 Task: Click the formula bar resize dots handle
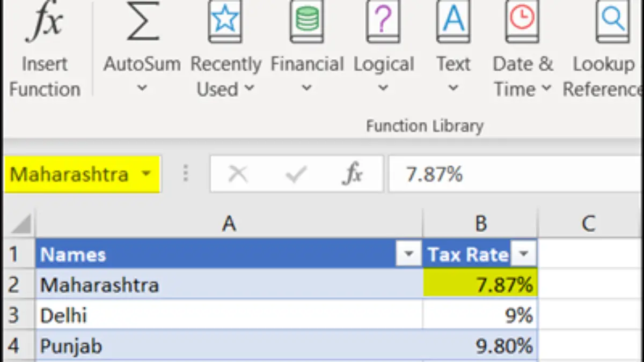pos(186,174)
